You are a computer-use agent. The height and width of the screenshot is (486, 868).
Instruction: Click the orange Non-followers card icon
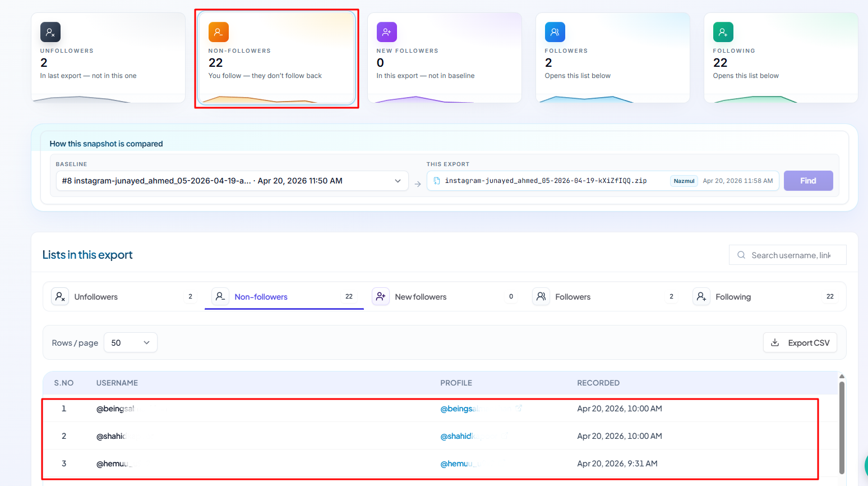pyautogui.click(x=219, y=32)
